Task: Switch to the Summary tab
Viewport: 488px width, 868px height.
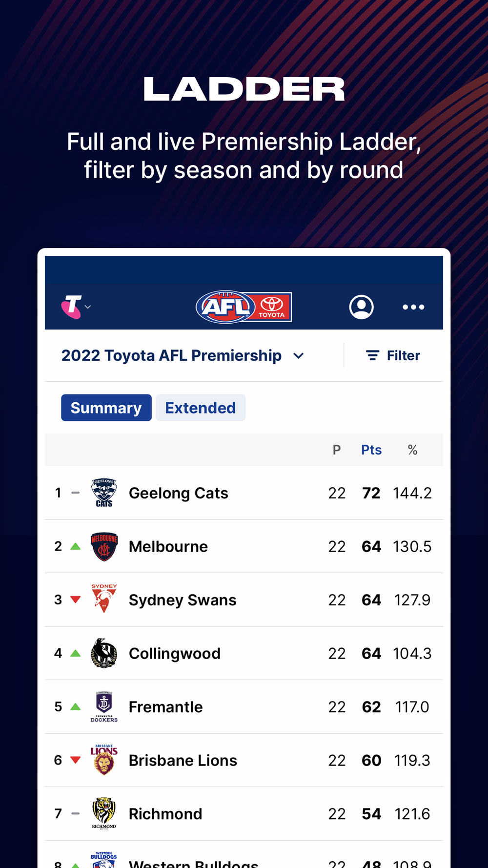Action: (x=106, y=408)
